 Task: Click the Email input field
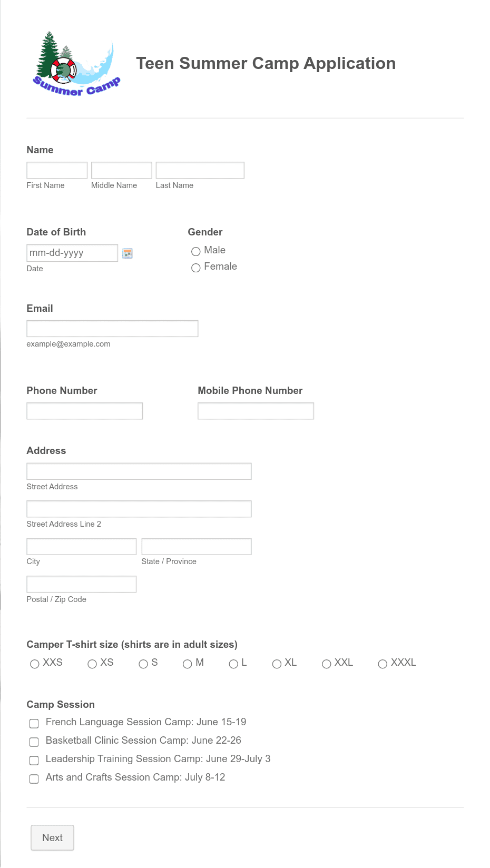point(112,329)
